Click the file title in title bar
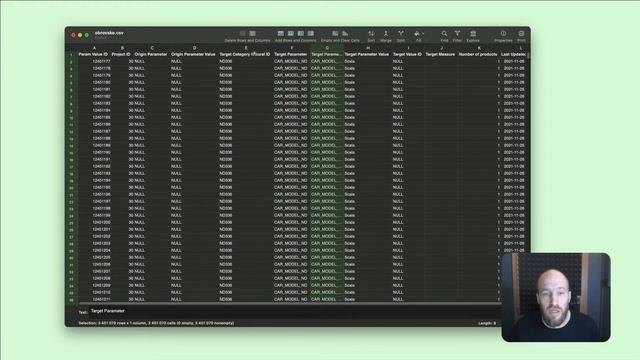This screenshot has width=640, height=360. click(109, 33)
